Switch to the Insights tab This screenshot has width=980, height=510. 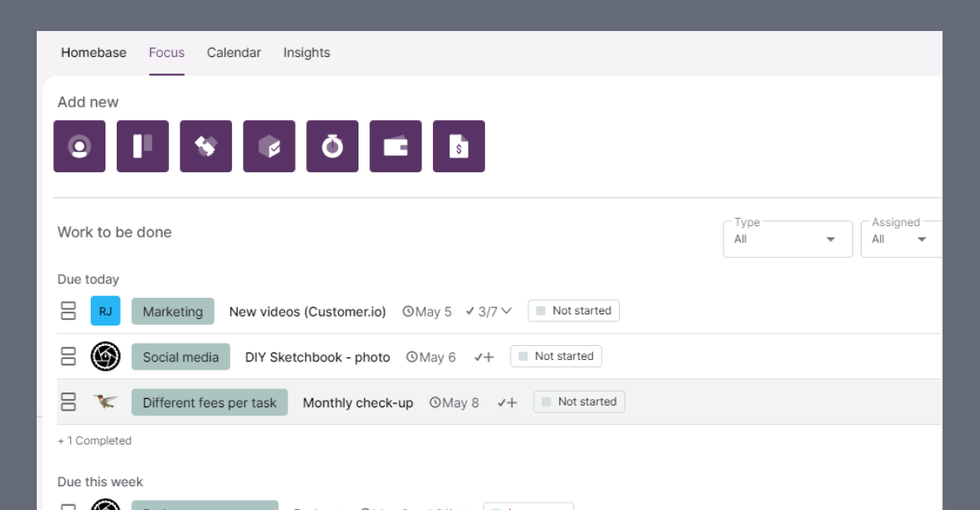coord(306,52)
